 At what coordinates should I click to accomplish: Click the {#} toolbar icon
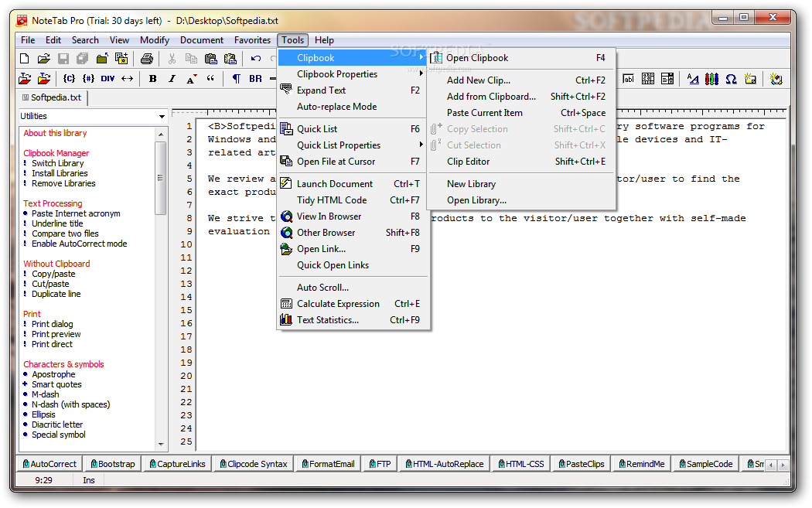(89, 79)
